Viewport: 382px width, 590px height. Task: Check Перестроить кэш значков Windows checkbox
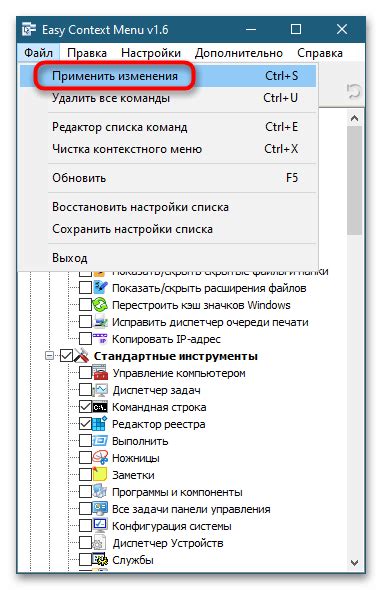pos(85,305)
